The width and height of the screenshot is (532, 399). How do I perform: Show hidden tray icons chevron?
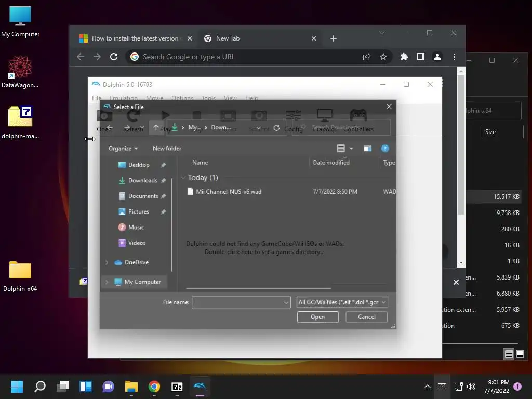point(428,387)
